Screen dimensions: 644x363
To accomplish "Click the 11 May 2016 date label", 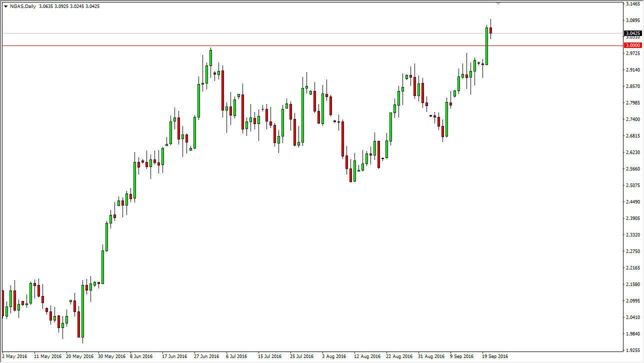I will point(48,356).
